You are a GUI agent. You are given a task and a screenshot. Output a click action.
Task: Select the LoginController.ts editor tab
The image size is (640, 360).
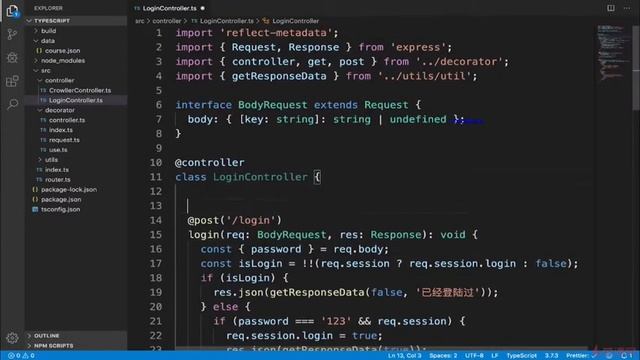[169, 8]
